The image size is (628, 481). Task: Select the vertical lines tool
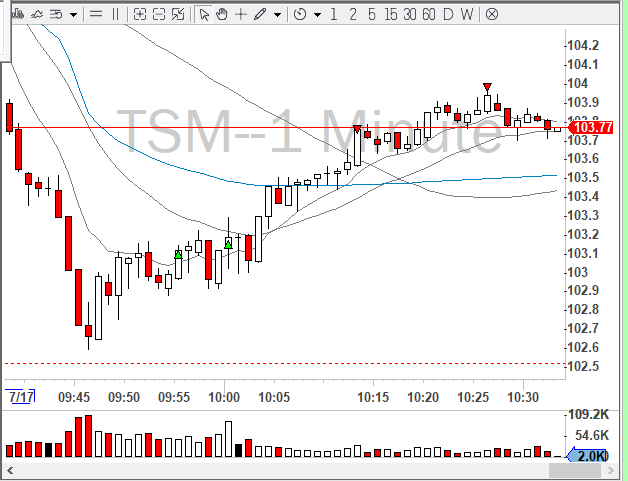(x=115, y=15)
